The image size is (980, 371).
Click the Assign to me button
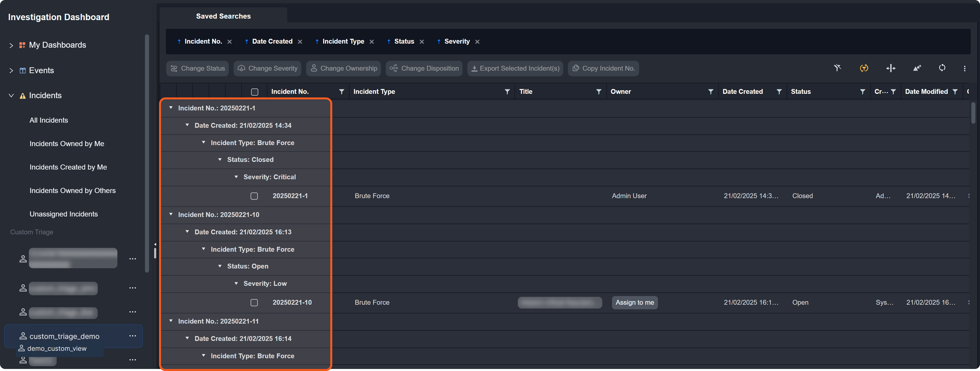point(634,303)
